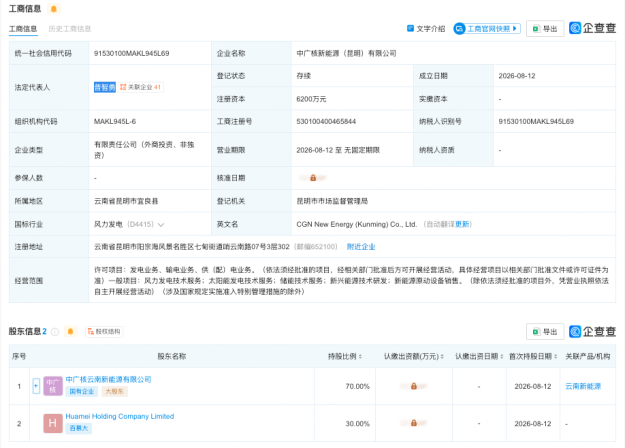
Task: Sort by 首次持股日期 column
Action: (533, 356)
